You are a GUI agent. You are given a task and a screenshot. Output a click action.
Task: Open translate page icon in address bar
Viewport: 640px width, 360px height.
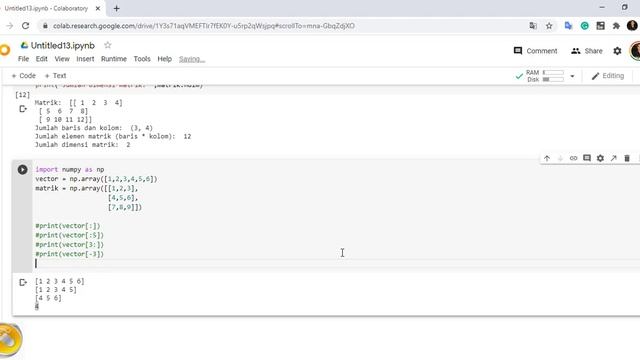[x=533, y=26]
